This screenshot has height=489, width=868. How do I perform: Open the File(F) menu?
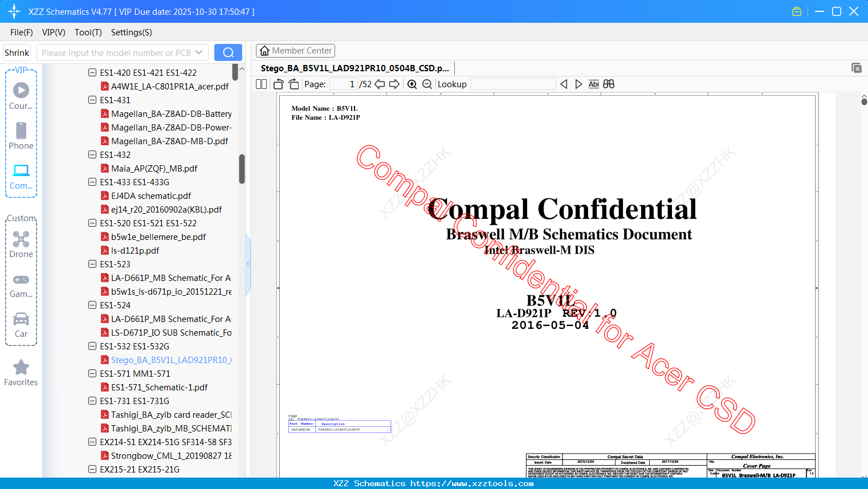(22, 32)
